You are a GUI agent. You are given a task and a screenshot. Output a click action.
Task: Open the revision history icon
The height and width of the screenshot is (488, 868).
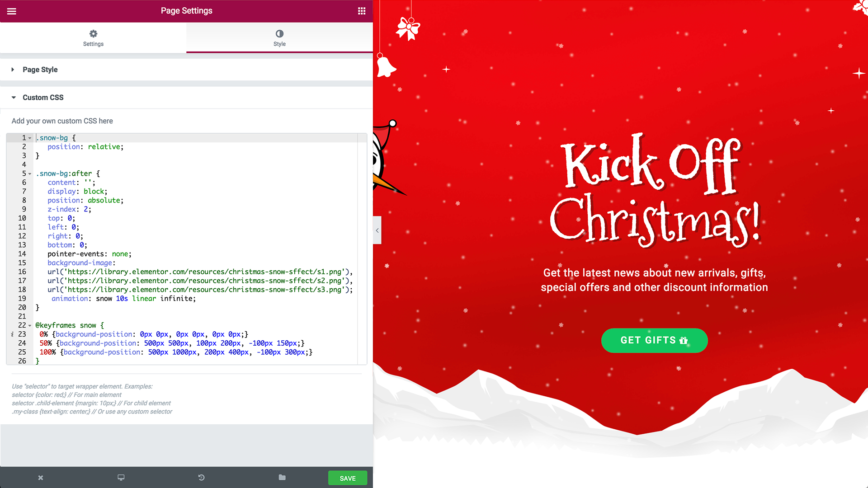pos(201,478)
